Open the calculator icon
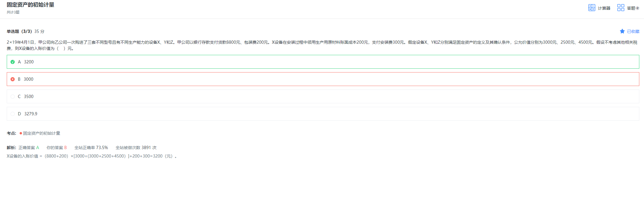Viewport: 644px width, 206px height. (x=592, y=8)
